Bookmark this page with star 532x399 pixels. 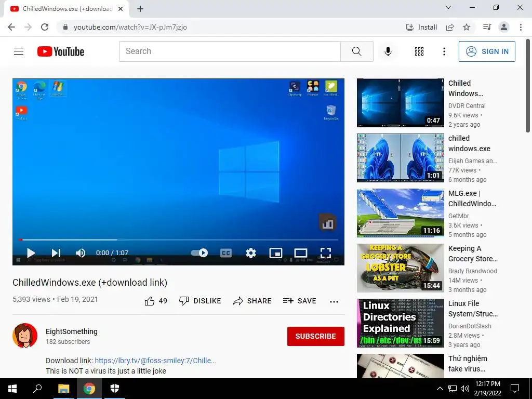(467, 27)
